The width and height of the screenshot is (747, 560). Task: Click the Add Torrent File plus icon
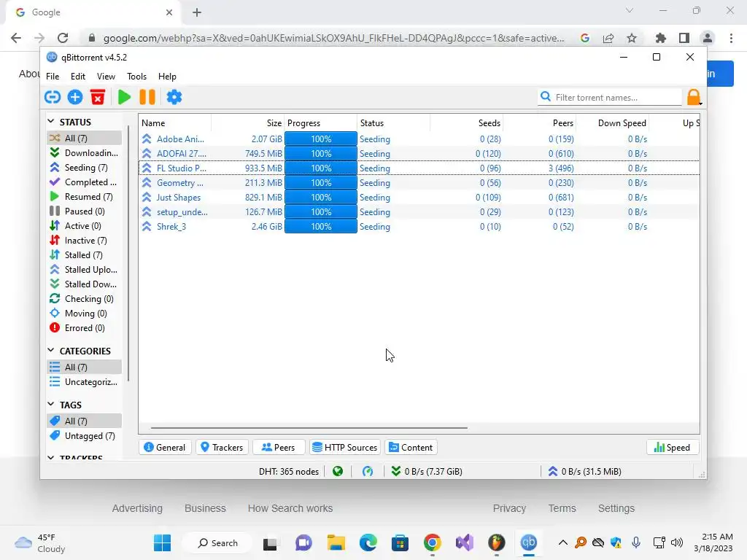coord(75,97)
